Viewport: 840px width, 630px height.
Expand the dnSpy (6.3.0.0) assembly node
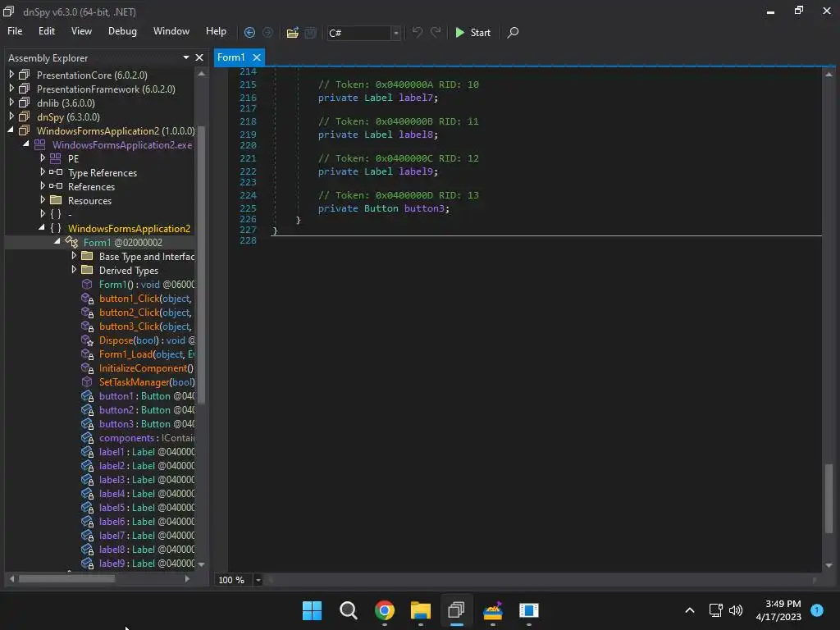click(11, 116)
